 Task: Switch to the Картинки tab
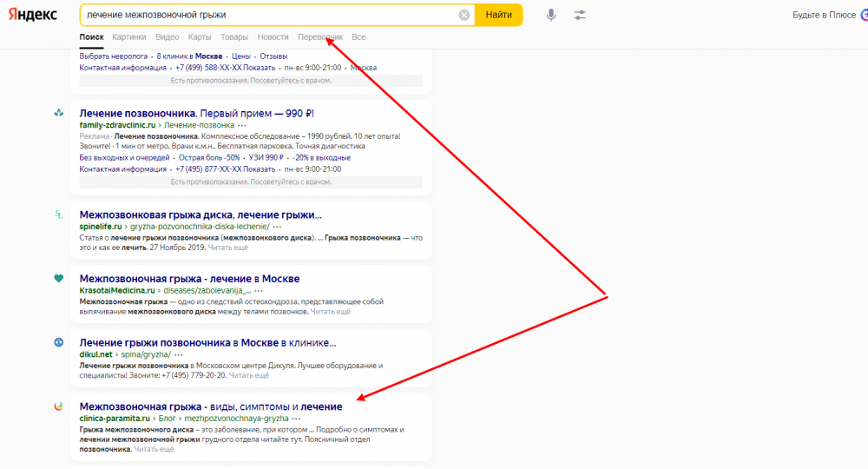129,37
